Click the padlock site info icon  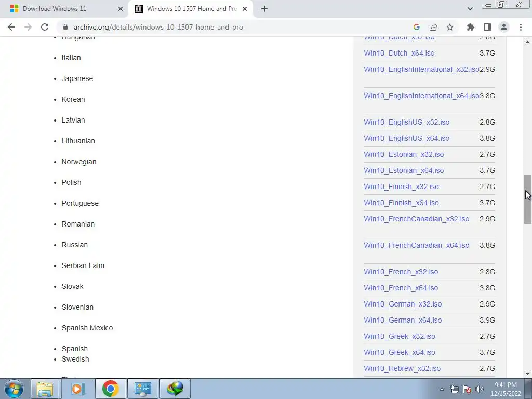65,27
